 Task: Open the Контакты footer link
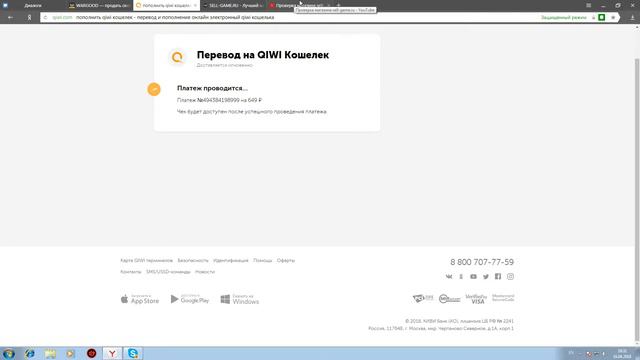[x=131, y=272]
